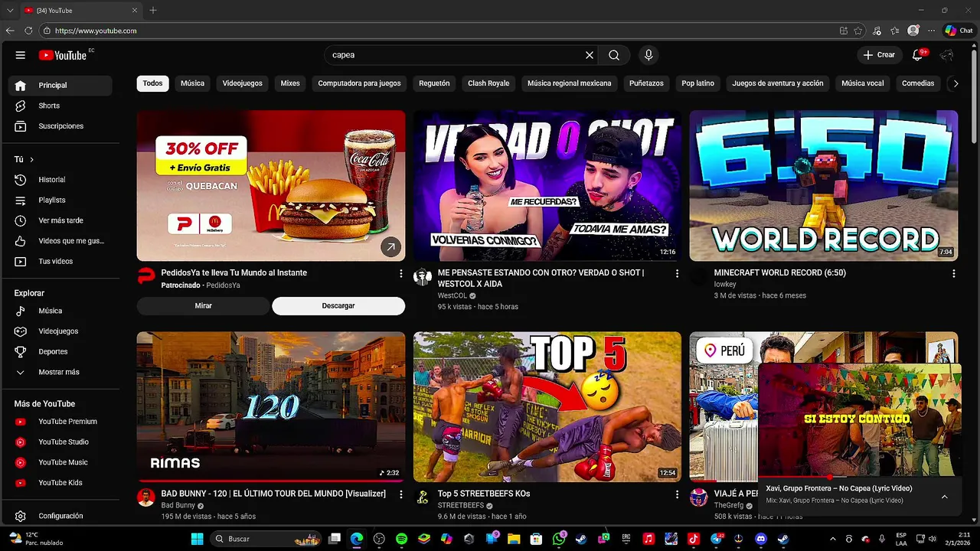Select the Mixes filter chip
Image resolution: width=980 pixels, height=551 pixels.
pyautogui.click(x=290, y=83)
